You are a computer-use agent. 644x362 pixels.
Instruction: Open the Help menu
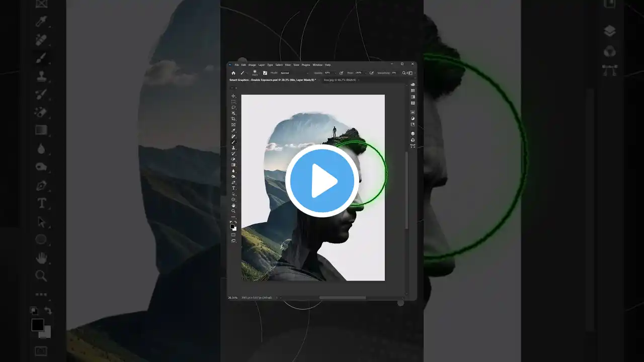328,65
